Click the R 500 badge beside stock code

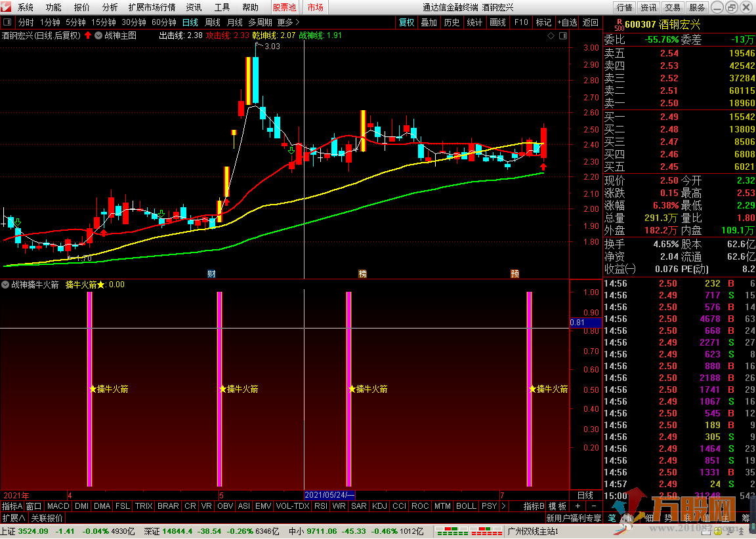[619, 24]
